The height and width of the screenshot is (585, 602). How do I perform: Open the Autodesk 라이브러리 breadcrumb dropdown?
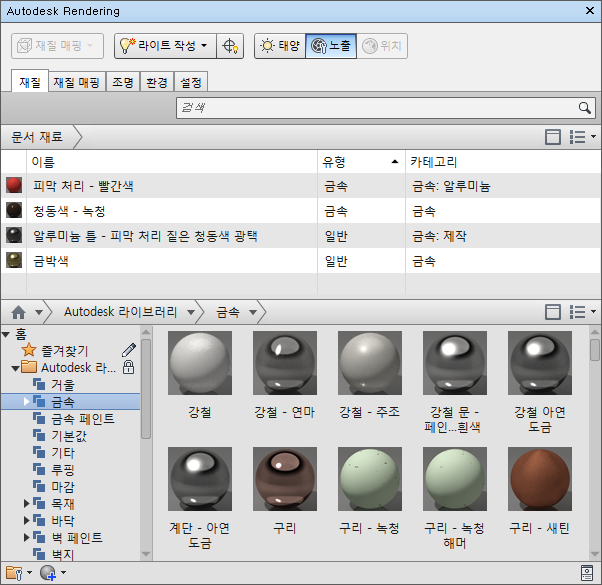click(191, 312)
